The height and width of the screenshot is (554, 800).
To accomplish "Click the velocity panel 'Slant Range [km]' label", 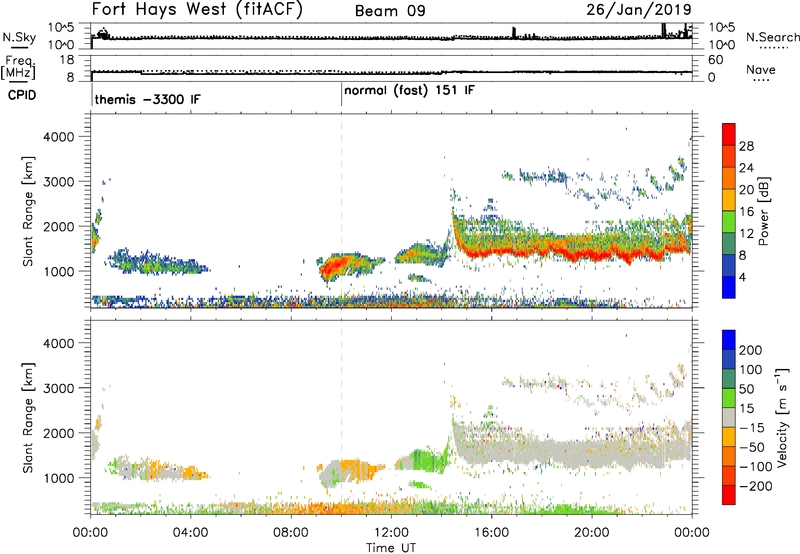I will coord(28,418).
